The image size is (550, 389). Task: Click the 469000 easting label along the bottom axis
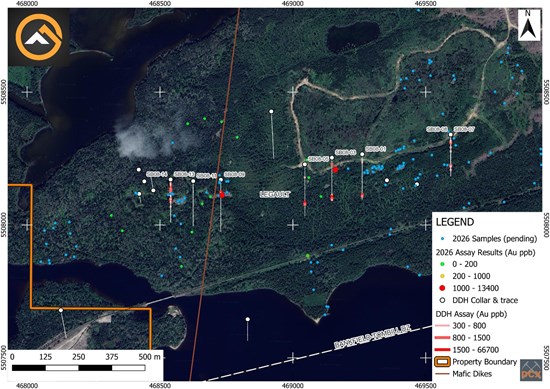point(293,386)
